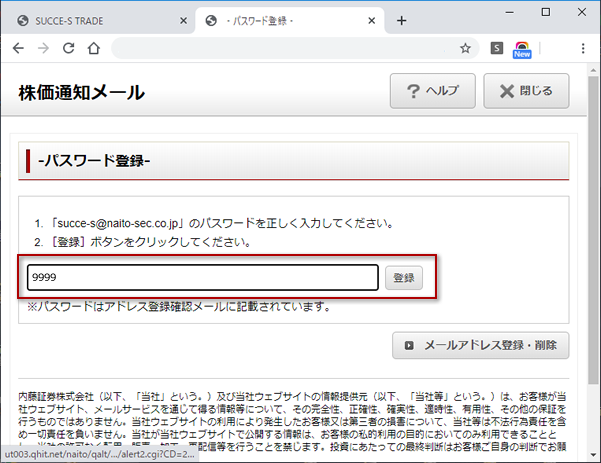Close the SUCCE-S TRADE tab

point(183,20)
